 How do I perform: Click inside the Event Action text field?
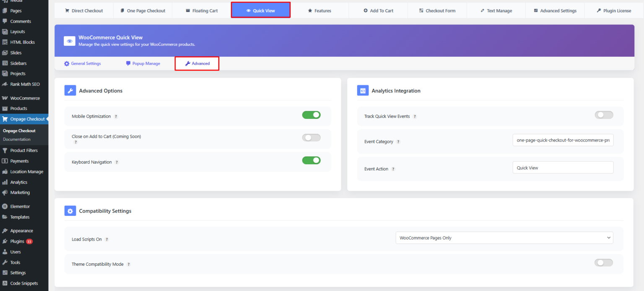click(563, 167)
